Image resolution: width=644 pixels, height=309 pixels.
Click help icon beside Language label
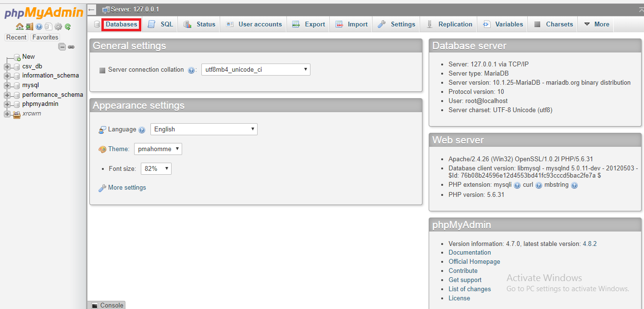pyautogui.click(x=142, y=130)
